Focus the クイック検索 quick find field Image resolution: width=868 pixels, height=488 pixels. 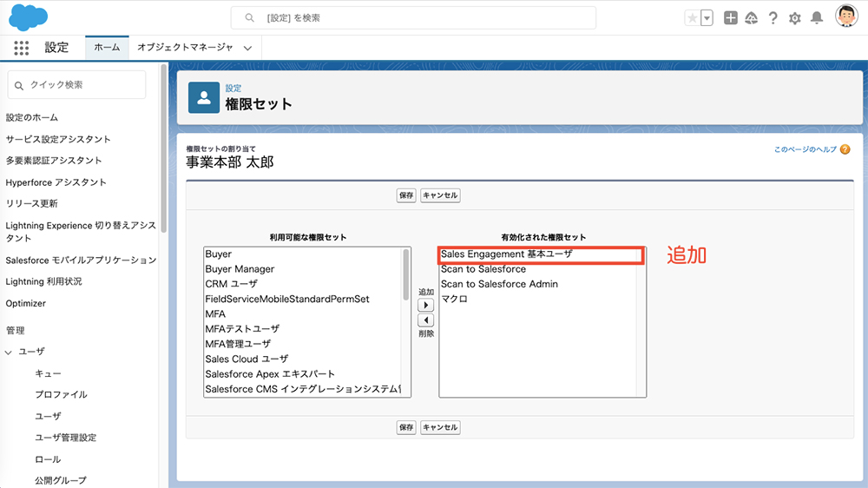pyautogui.click(x=77, y=85)
